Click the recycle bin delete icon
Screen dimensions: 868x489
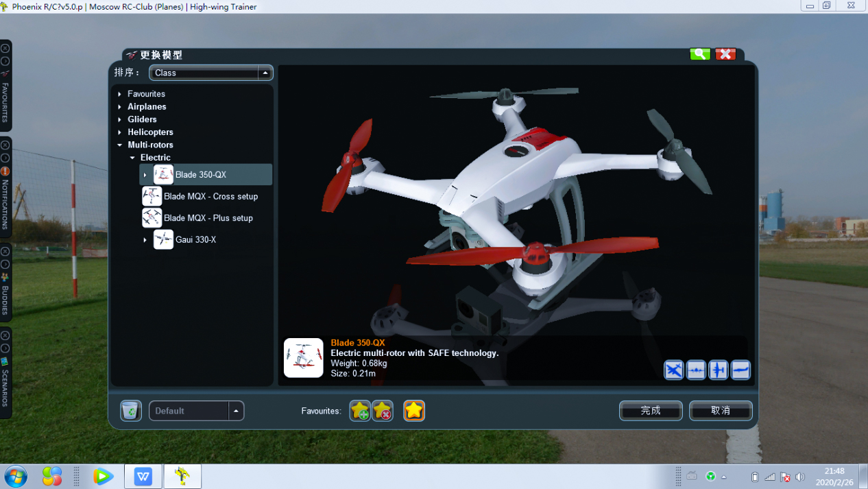click(x=130, y=411)
